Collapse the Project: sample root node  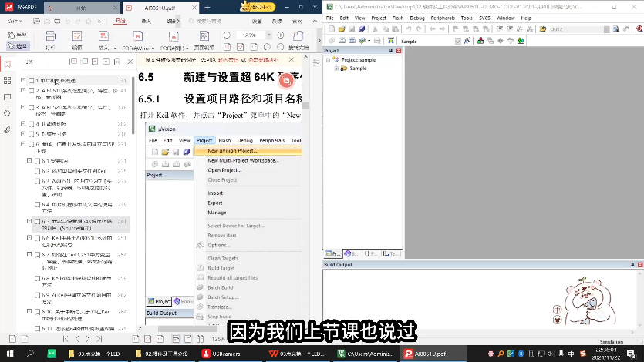click(328, 60)
